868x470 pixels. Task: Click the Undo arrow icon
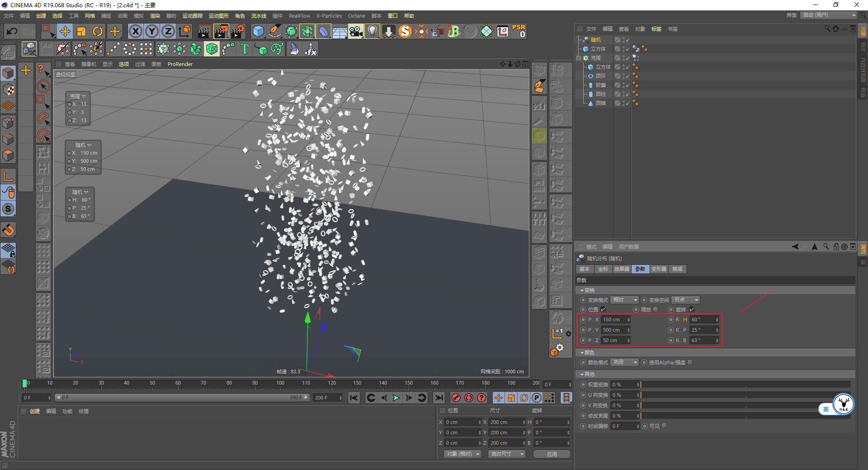pos(12,32)
